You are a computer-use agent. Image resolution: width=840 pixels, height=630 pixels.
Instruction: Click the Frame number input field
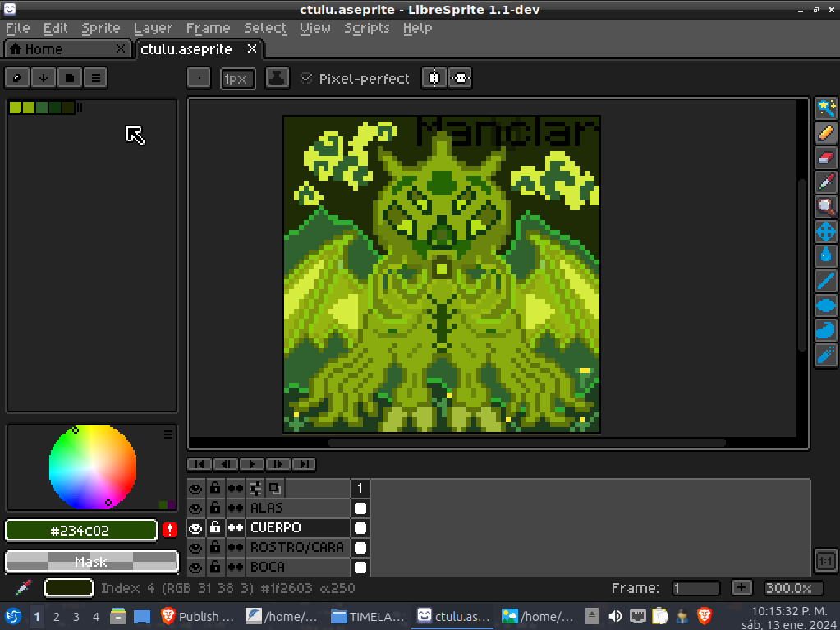[x=695, y=587]
